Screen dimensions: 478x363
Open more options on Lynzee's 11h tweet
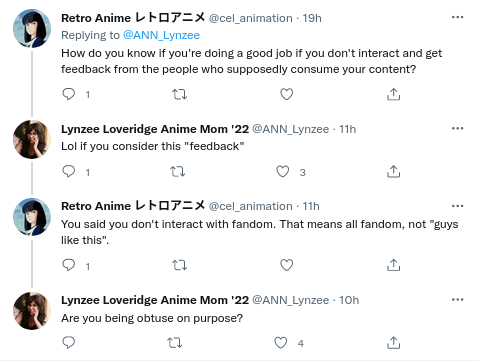point(457,128)
